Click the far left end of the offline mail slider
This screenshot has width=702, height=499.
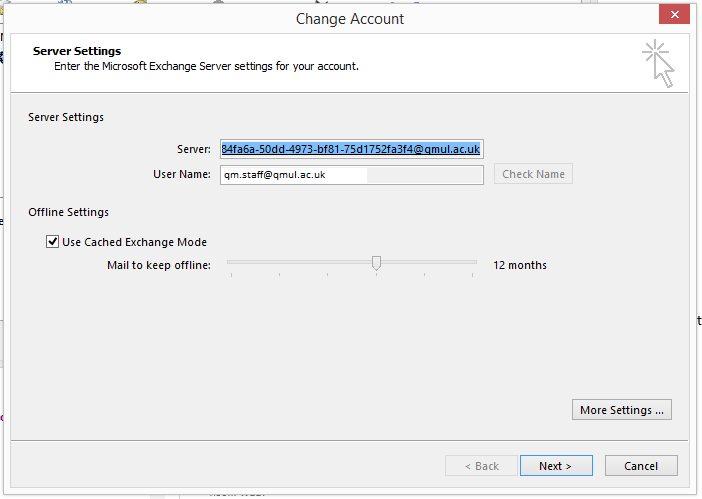(x=230, y=263)
